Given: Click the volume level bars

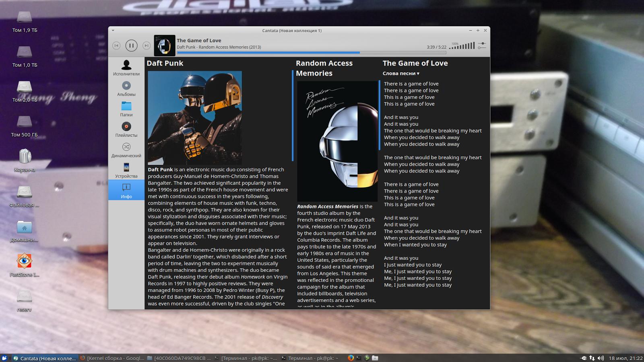Looking at the screenshot, I should 462,46.
